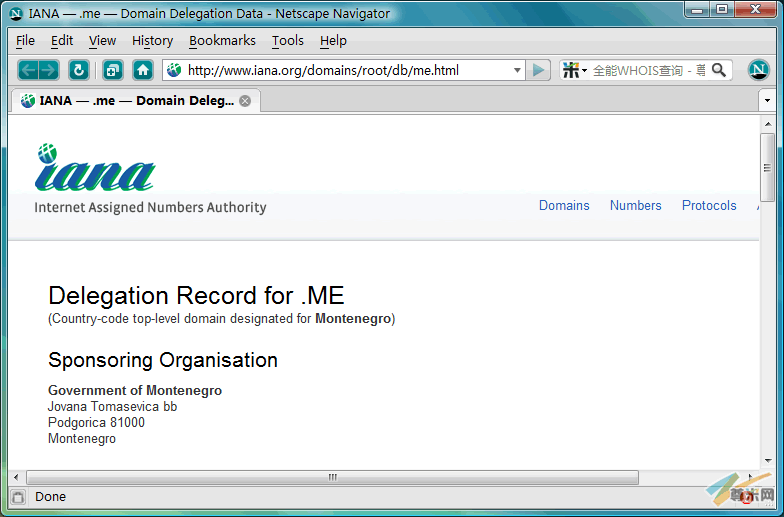Click the horizontal scrollbar thumb

pos(332,478)
